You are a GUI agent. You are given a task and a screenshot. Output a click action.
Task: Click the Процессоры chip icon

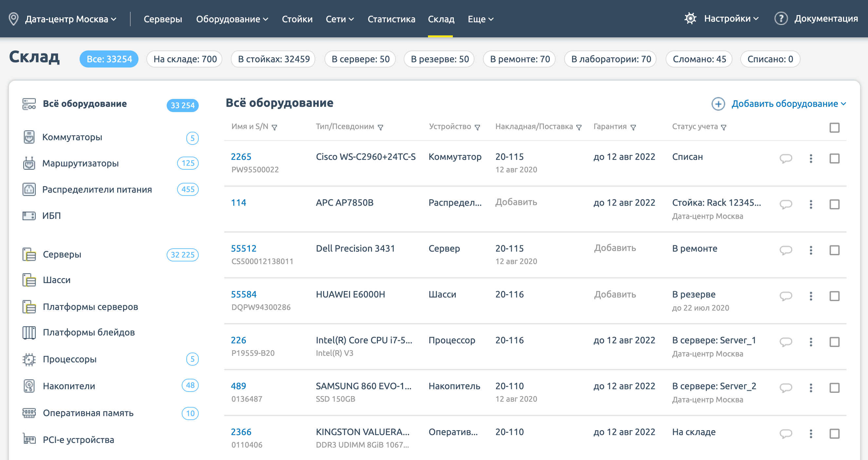coord(29,359)
